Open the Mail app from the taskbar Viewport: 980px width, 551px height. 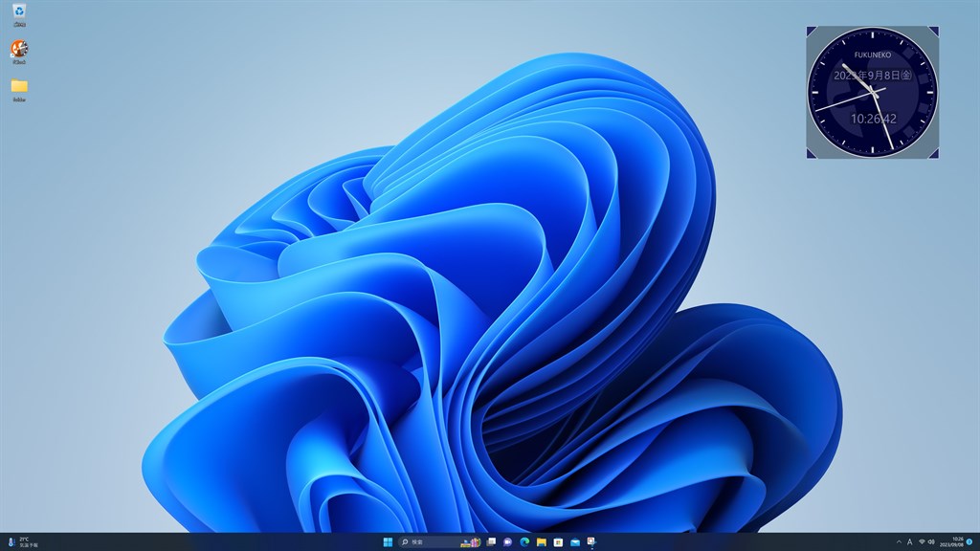pyautogui.click(x=575, y=541)
